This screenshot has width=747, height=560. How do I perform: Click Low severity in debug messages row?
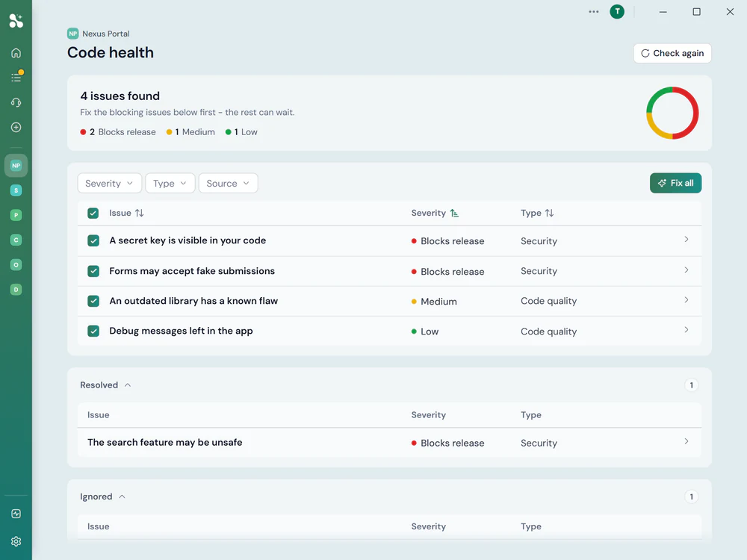[425, 332]
